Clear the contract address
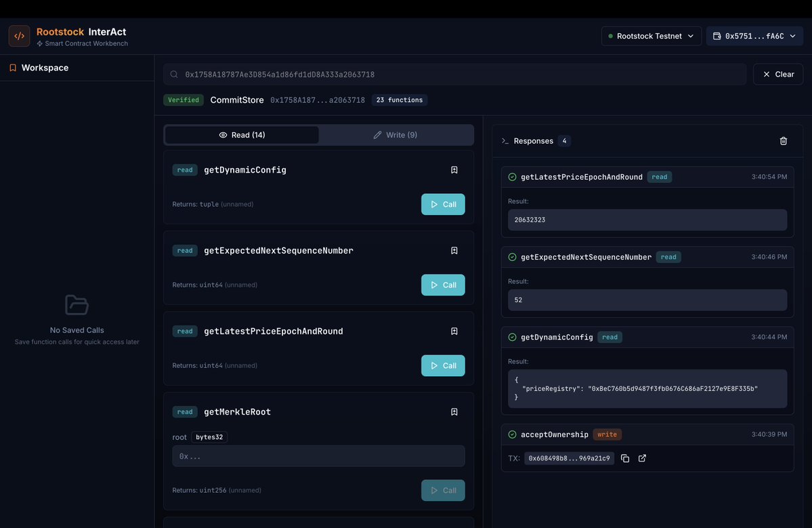Screen dimensions: 812x528 (778, 74)
